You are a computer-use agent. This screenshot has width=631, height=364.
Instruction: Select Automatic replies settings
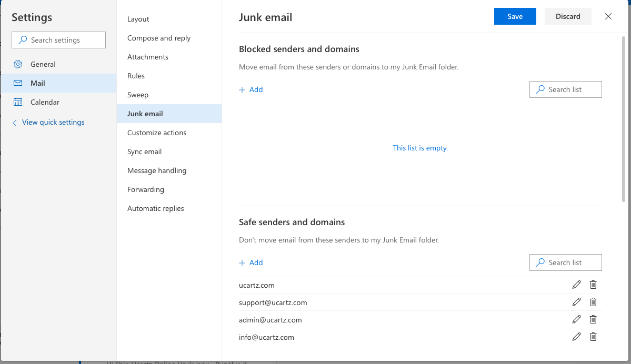pos(155,208)
